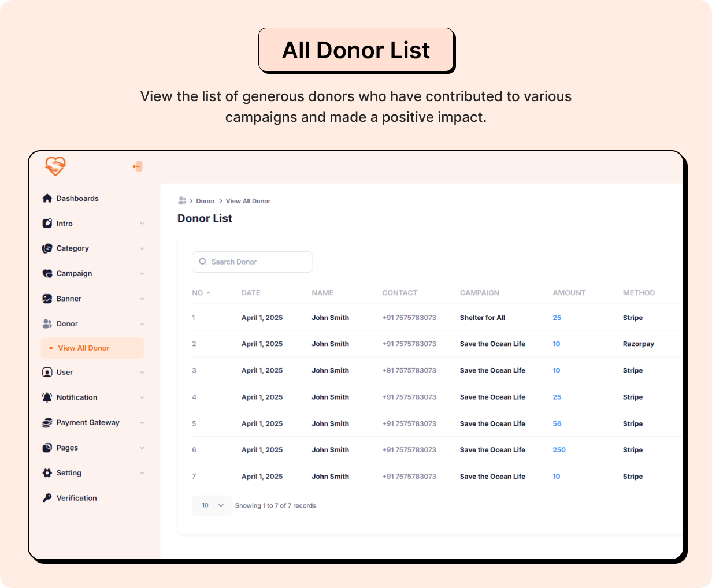Click inside the Search Donor field

[252, 262]
